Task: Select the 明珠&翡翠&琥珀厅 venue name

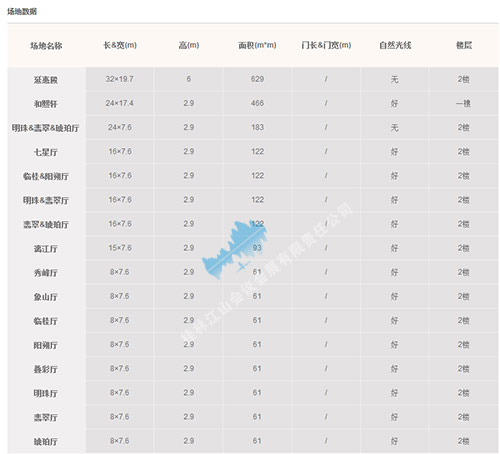Action: [46, 128]
